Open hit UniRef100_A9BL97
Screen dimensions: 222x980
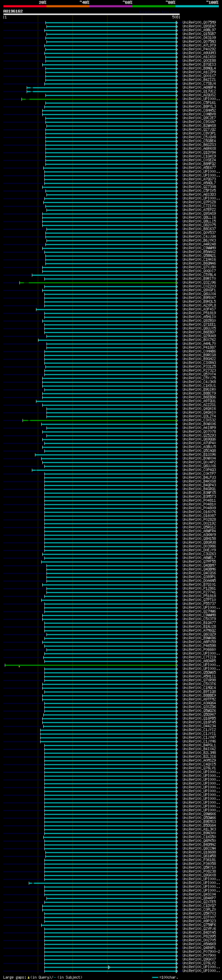tap(199, 30)
